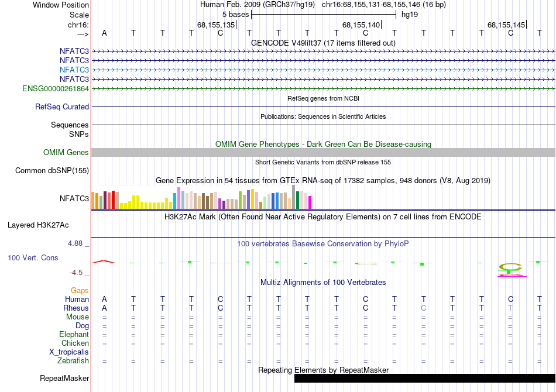Click the black RepeatMasker element bar
556x392 pixels.
[425, 378]
